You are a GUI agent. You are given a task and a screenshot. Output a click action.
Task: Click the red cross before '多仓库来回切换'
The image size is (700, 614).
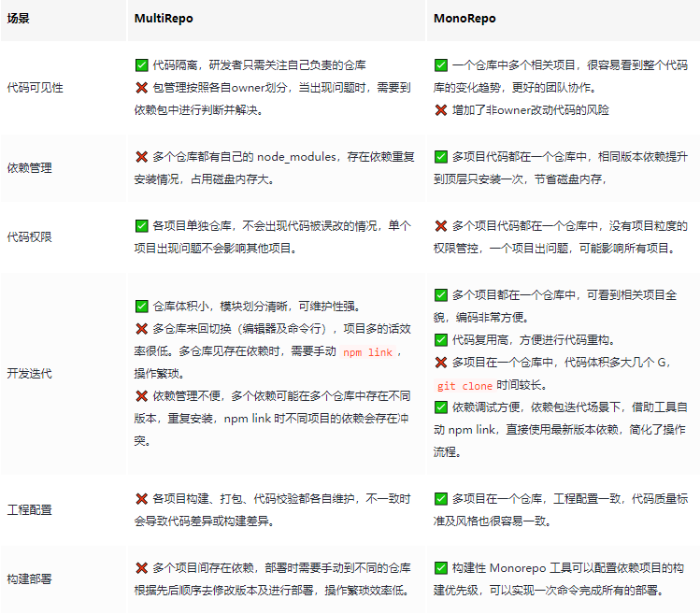(x=141, y=329)
